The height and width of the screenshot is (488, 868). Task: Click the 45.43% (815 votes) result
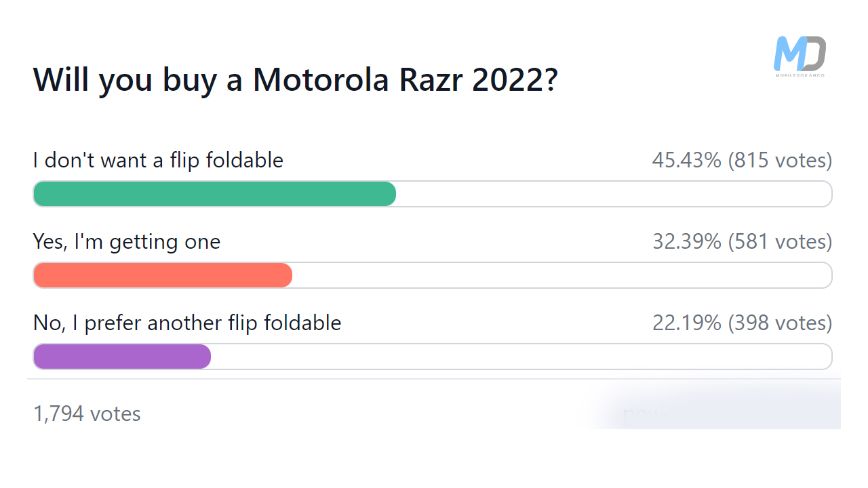coord(742,161)
